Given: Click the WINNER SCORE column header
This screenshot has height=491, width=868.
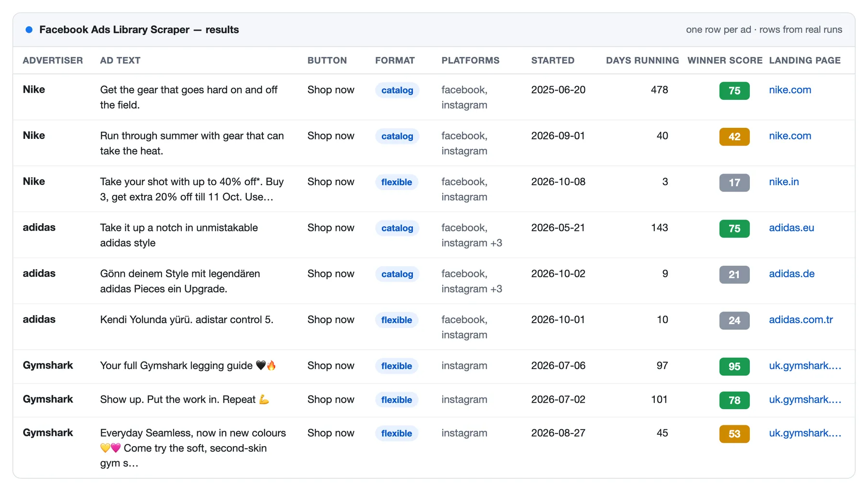Looking at the screenshot, I should 725,60.
